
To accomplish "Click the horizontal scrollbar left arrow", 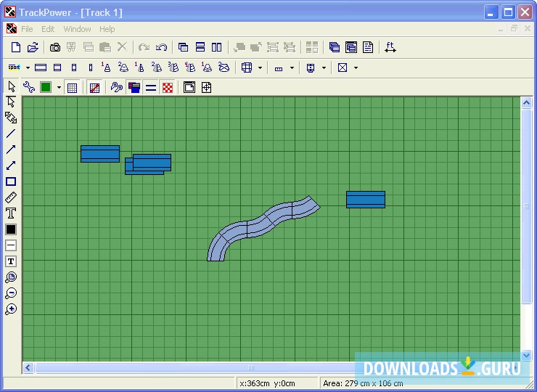I will [28, 368].
